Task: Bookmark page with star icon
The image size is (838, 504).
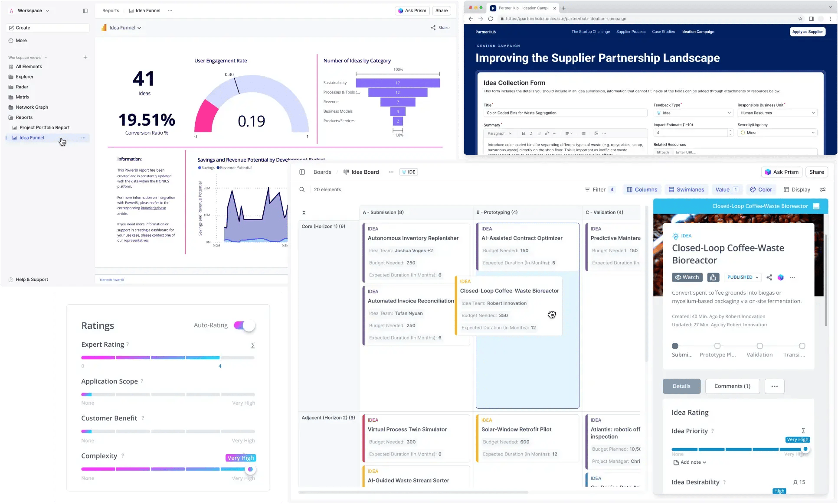Action: [x=800, y=19]
